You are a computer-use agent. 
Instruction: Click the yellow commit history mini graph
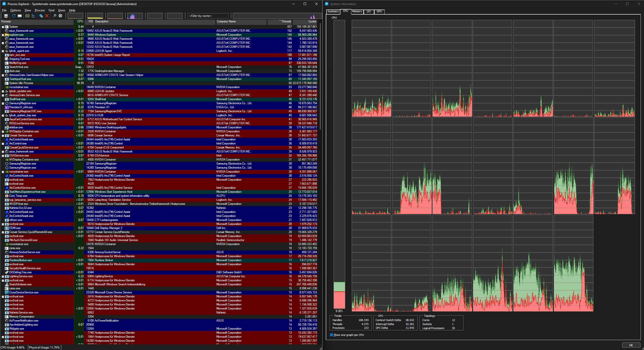[95, 16]
